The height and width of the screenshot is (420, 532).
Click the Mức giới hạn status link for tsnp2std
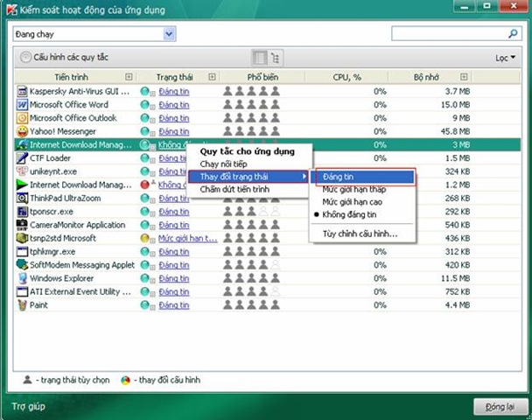pos(187,239)
